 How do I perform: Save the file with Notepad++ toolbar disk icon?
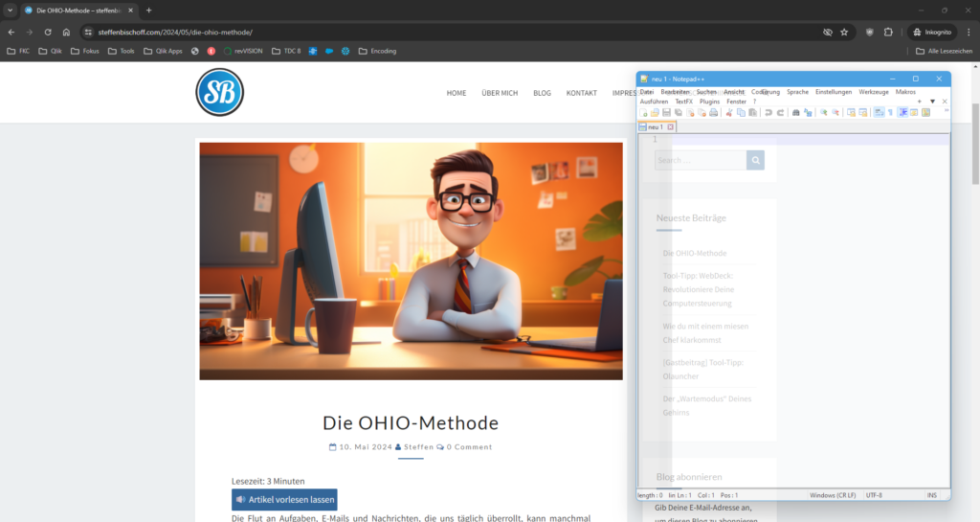[666, 112]
